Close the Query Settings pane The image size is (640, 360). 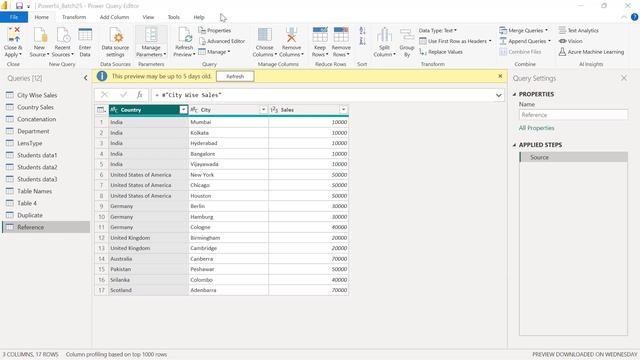coord(624,78)
